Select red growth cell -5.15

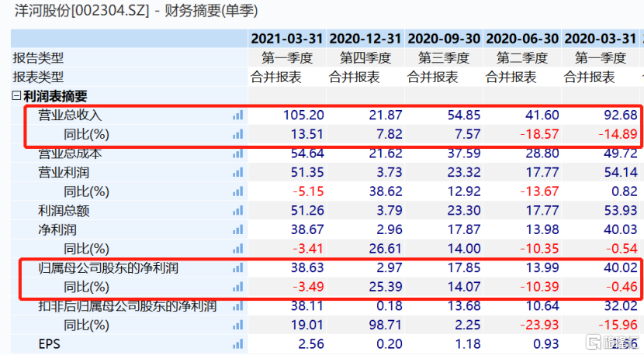point(308,191)
